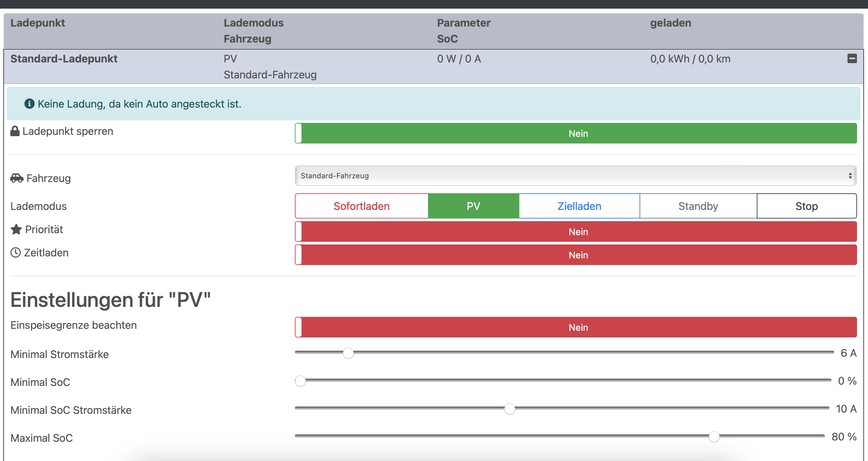Open the Standard-Fahrzeug vehicle dropdown
The height and width of the screenshot is (461, 868).
point(575,176)
